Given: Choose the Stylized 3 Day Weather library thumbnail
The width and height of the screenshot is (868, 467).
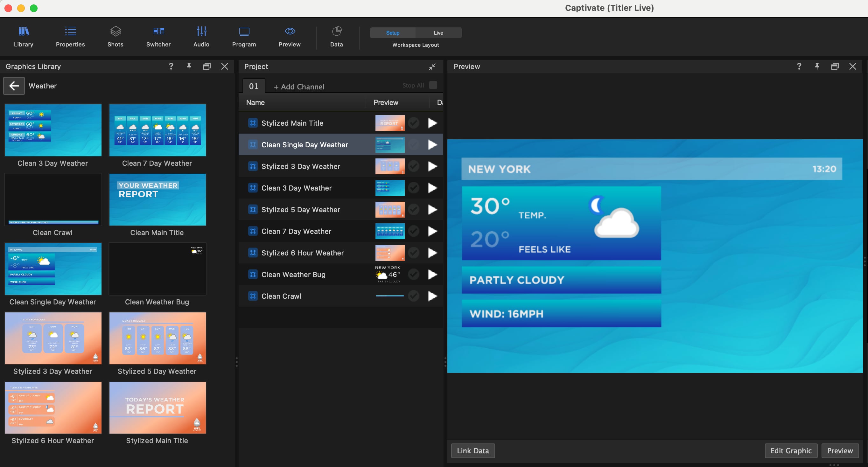Looking at the screenshot, I should coord(53,338).
